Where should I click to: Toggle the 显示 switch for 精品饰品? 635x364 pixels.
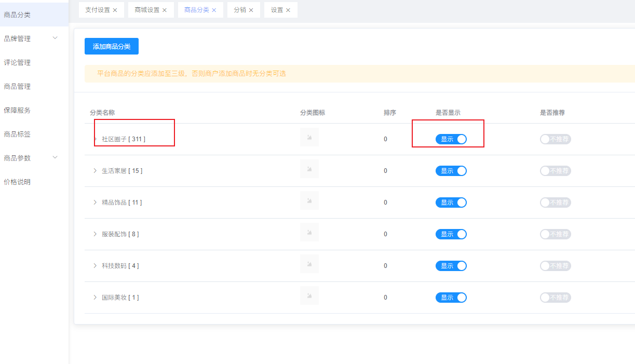pyautogui.click(x=451, y=203)
